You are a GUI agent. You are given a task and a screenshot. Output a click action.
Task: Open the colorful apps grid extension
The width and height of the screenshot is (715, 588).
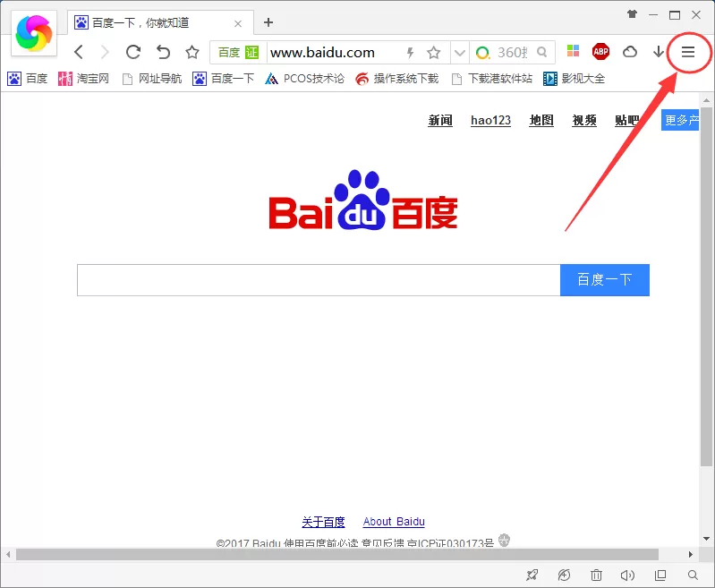click(573, 51)
